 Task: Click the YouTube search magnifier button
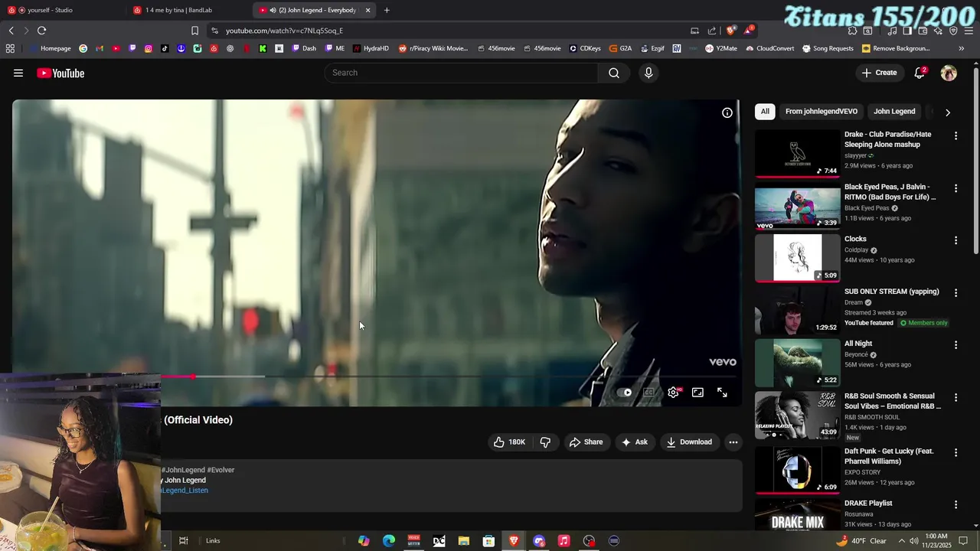tap(614, 73)
